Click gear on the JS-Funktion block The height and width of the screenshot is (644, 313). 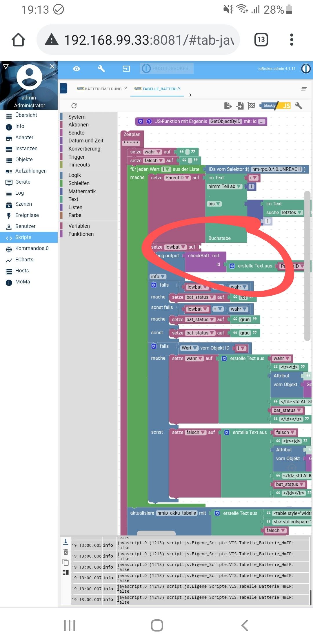tap(141, 122)
